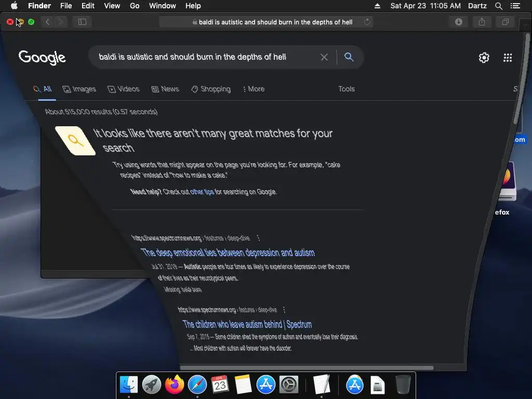This screenshot has width=532, height=399.
Task: Open the Google apps grid
Action: coord(508,58)
